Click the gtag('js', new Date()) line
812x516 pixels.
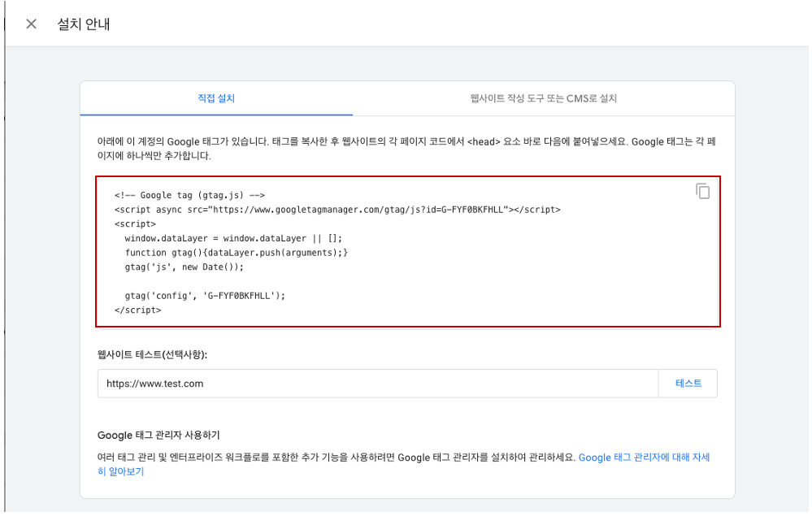[184, 267]
